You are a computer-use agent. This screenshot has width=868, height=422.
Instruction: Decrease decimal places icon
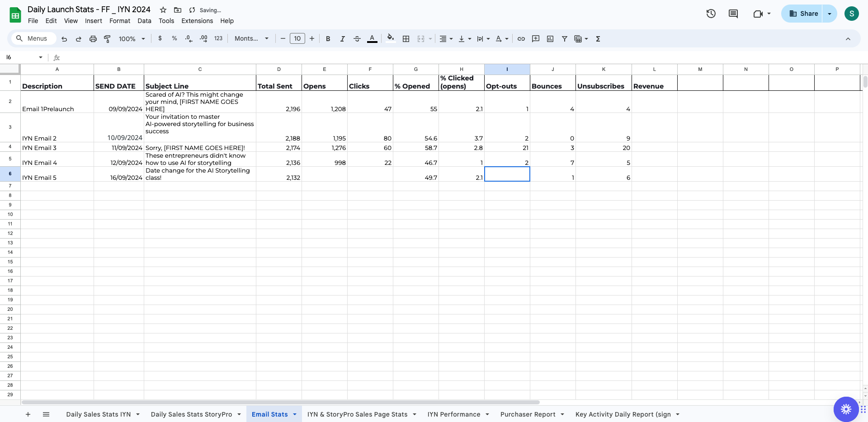pos(189,39)
